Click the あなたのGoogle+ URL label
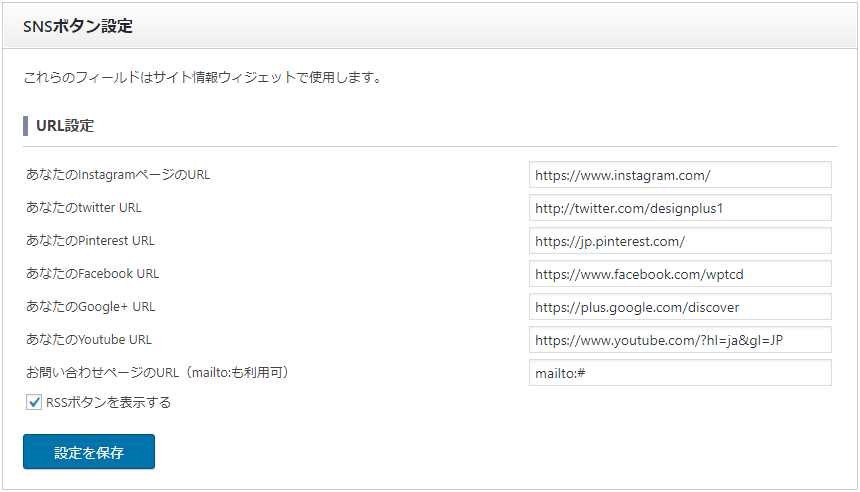The image size is (860, 492). coord(90,307)
